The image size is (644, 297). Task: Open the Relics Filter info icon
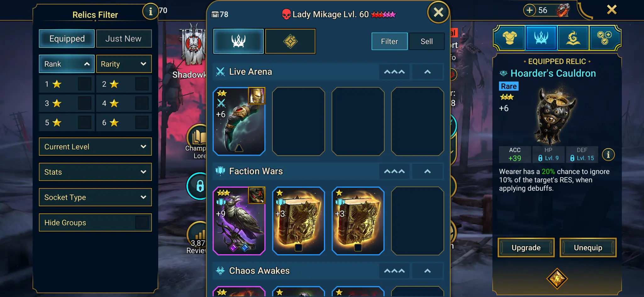(150, 12)
